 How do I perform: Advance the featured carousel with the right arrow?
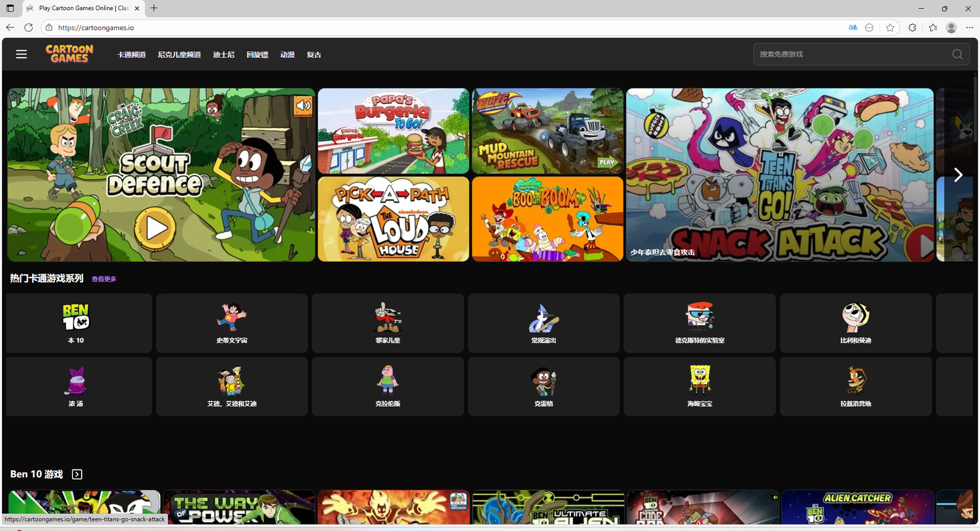[x=958, y=175]
